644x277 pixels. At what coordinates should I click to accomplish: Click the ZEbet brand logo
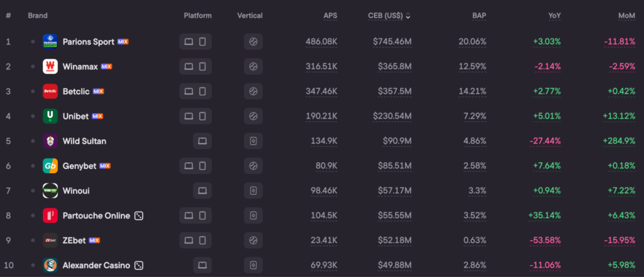coord(50,240)
